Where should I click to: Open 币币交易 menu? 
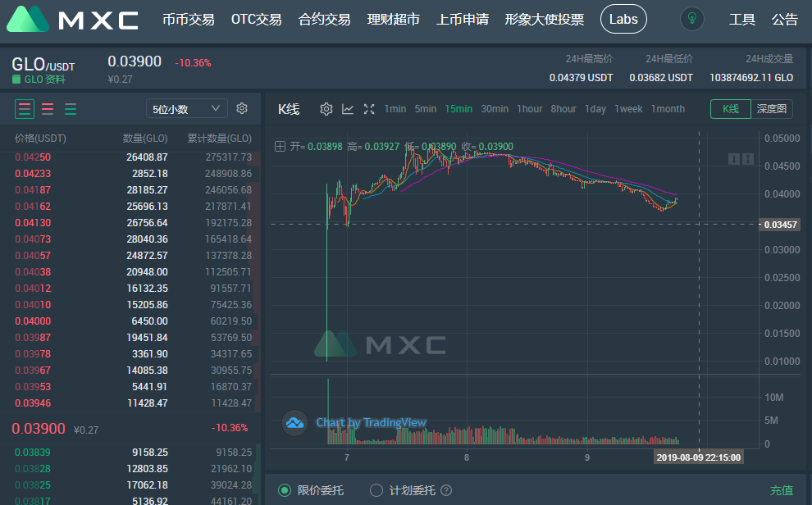tap(189, 20)
